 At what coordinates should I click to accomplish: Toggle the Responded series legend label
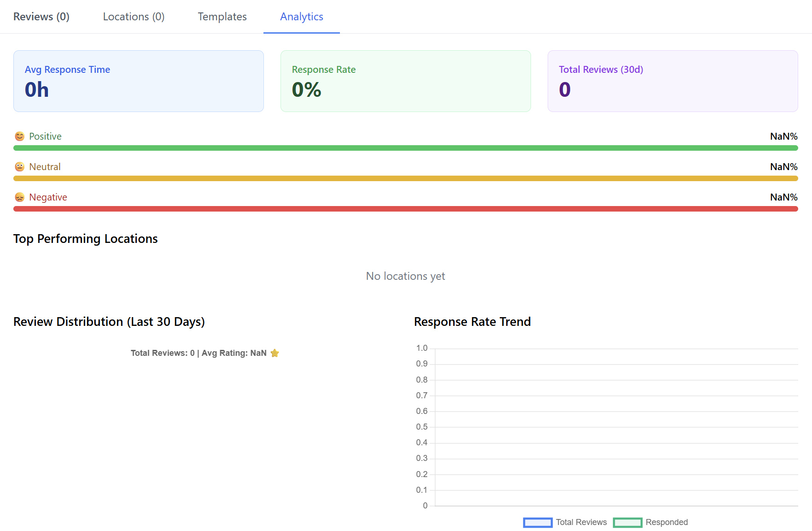(x=666, y=522)
